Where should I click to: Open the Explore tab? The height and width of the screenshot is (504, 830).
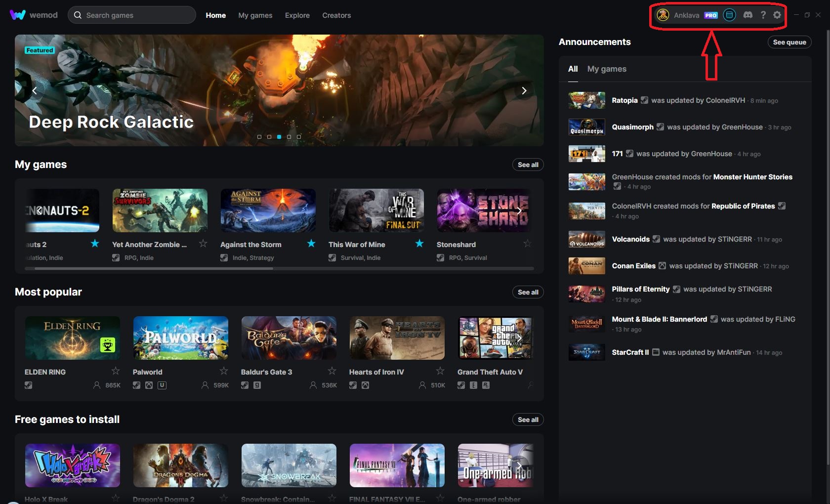297,15
